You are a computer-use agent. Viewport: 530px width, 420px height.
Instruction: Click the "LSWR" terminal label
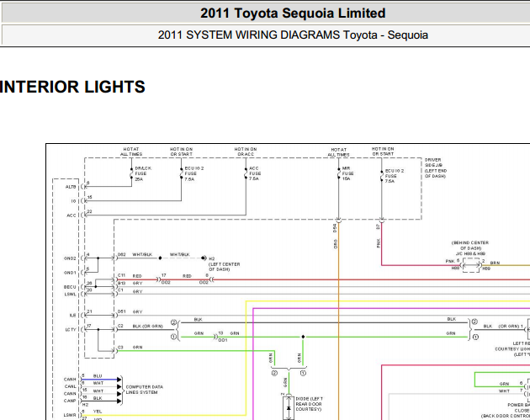click(x=70, y=415)
